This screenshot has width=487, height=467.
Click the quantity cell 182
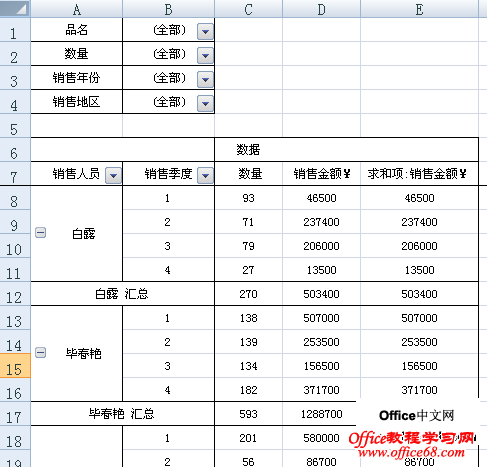pyautogui.click(x=249, y=390)
